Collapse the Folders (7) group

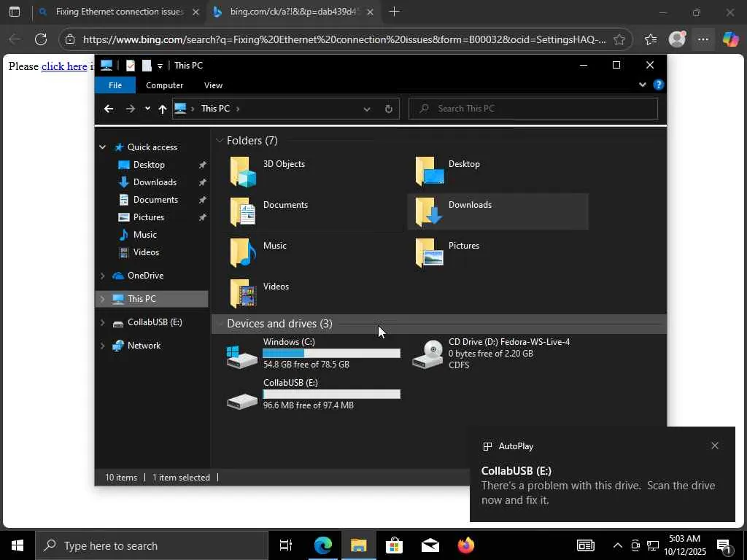tap(220, 141)
